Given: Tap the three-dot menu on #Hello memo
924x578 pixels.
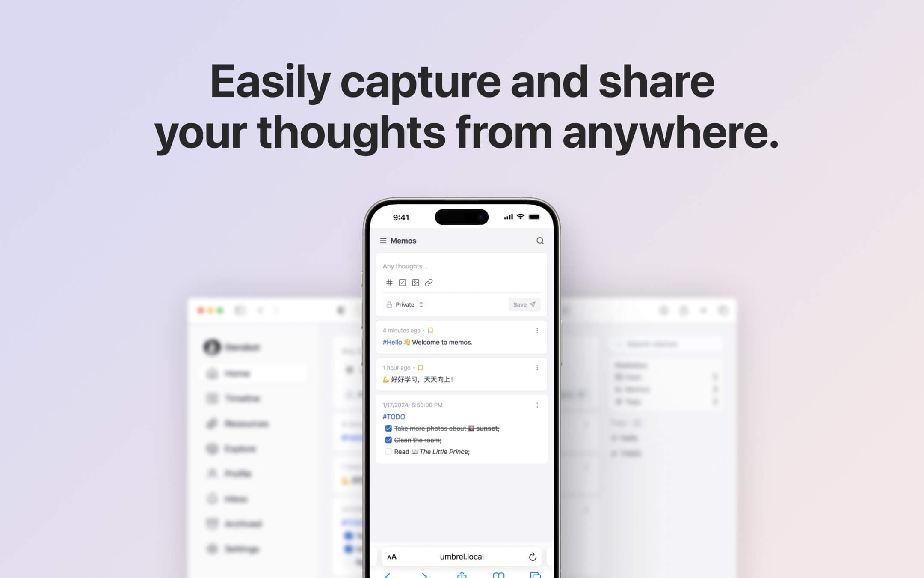Looking at the screenshot, I should (538, 330).
